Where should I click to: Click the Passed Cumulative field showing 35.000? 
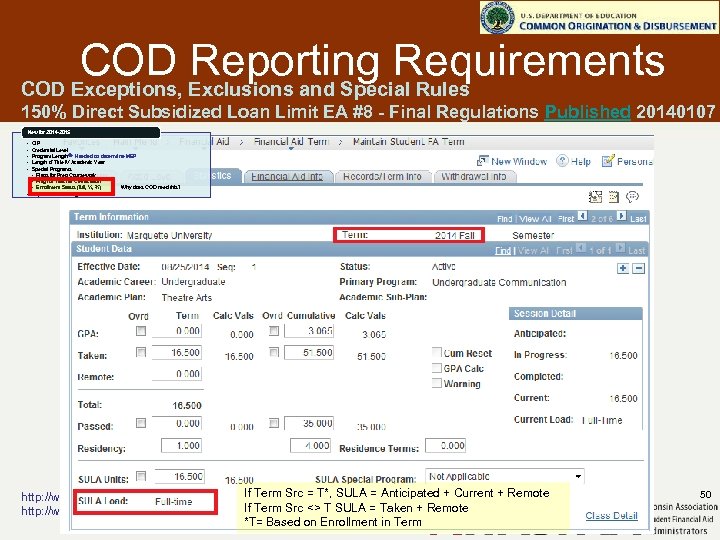309,423
